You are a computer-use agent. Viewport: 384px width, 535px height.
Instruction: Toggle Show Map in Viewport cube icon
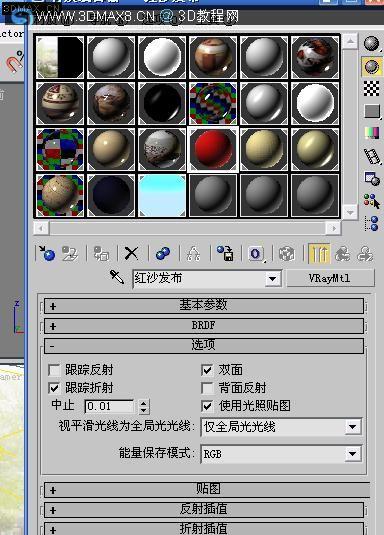click(x=287, y=254)
